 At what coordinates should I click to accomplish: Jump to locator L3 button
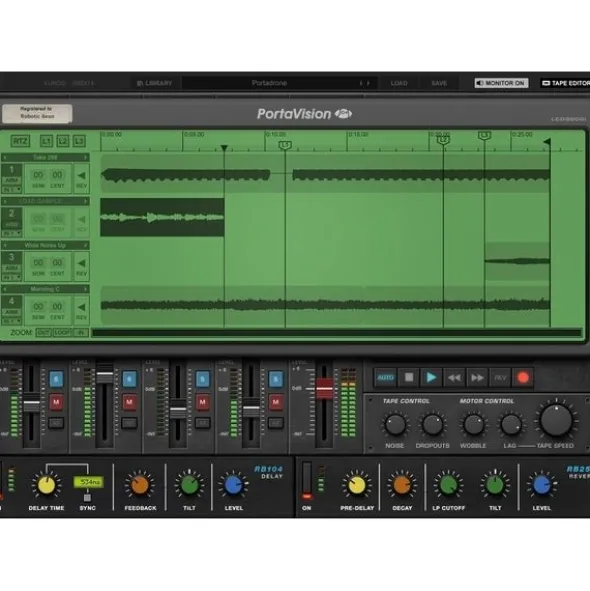click(x=79, y=141)
